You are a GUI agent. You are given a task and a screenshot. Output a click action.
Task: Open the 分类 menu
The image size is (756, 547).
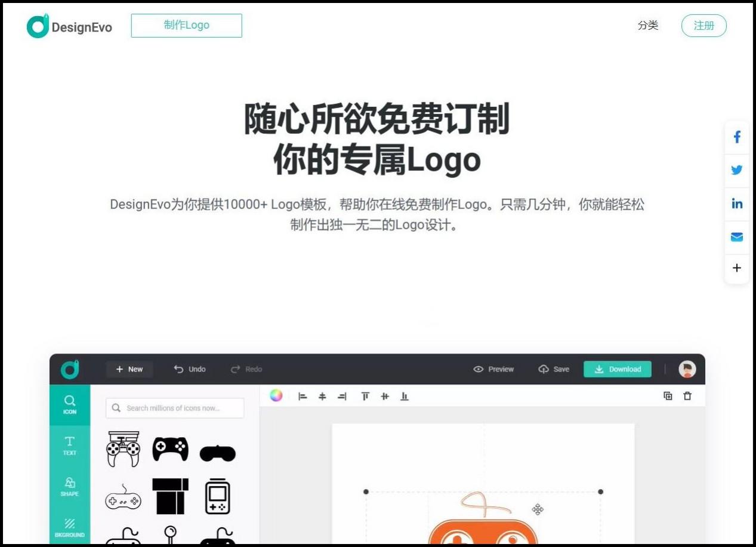click(x=648, y=26)
